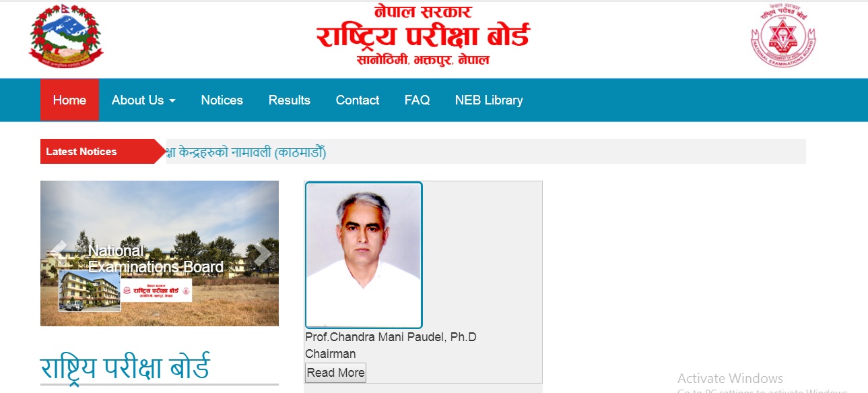The image size is (868, 393).
Task: Click the blue Nepali board heading below slider
Action: click(x=125, y=367)
